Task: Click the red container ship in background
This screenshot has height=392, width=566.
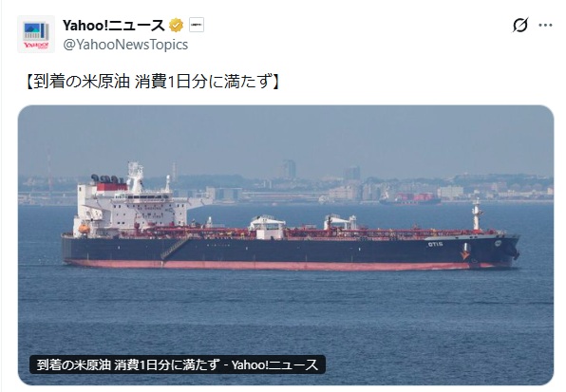Action: (410, 198)
